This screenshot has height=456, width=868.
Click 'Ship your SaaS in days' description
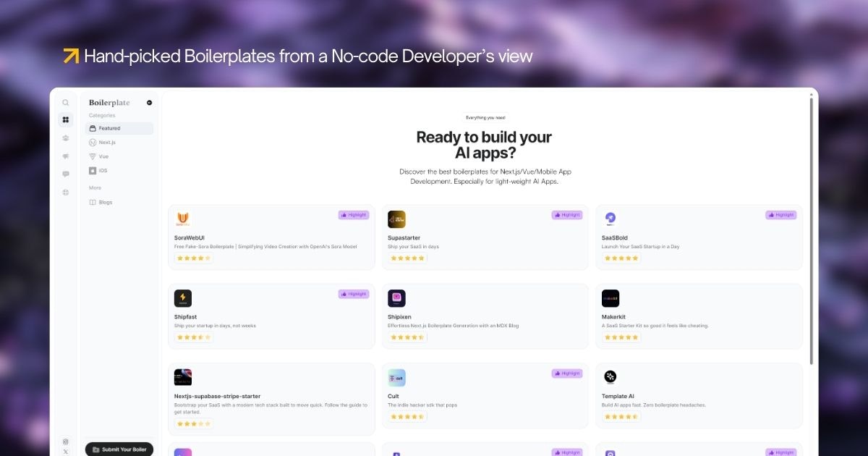point(413,247)
